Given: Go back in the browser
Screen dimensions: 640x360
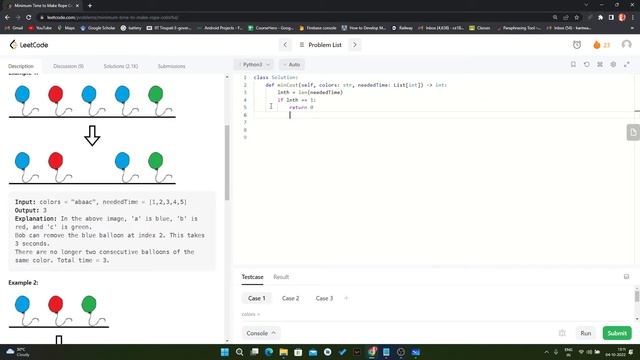Looking at the screenshot, I should 7,18.
